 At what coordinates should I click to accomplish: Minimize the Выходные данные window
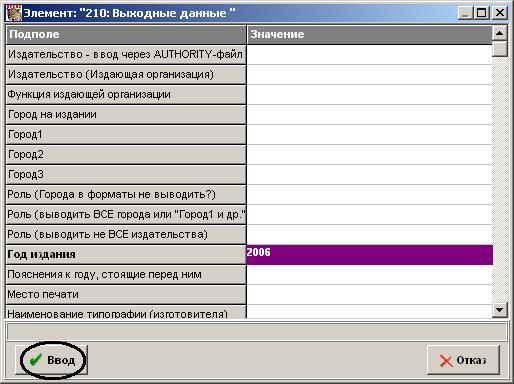(466, 13)
